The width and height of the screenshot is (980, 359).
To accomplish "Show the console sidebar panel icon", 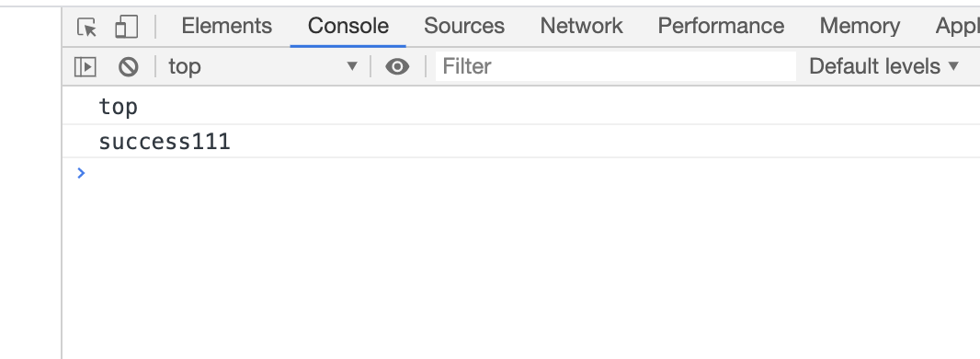I will point(85,66).
